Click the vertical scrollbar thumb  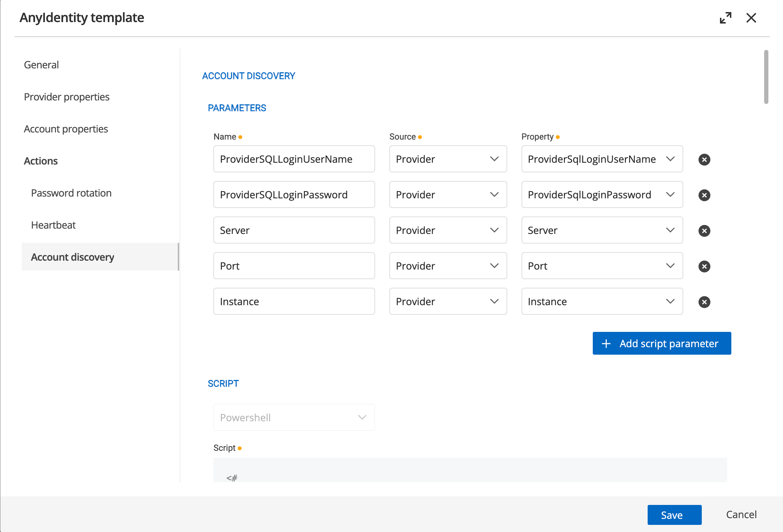click(766, 77)
